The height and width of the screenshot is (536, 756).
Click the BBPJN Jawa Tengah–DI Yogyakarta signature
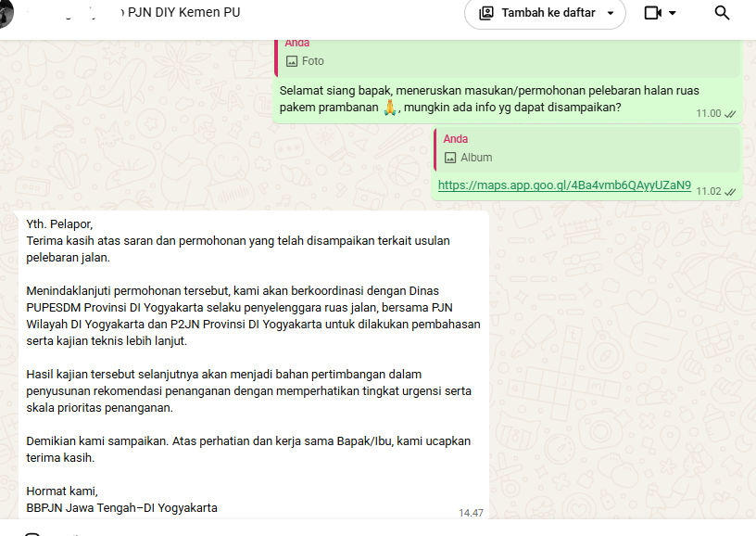click(121, 508)
